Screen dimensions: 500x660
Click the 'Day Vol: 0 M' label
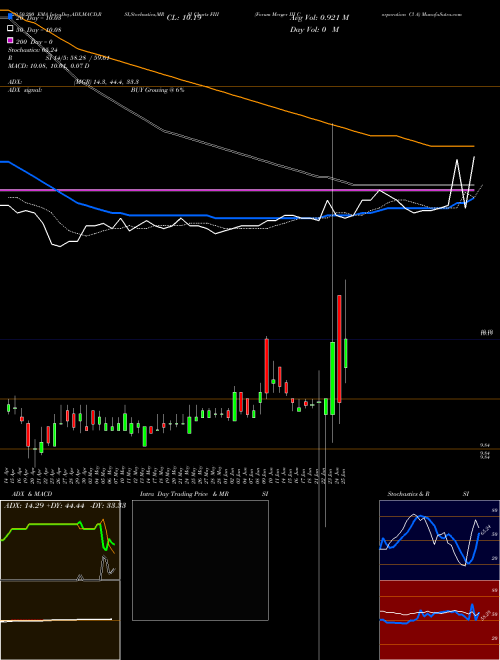tap(314, 30)
